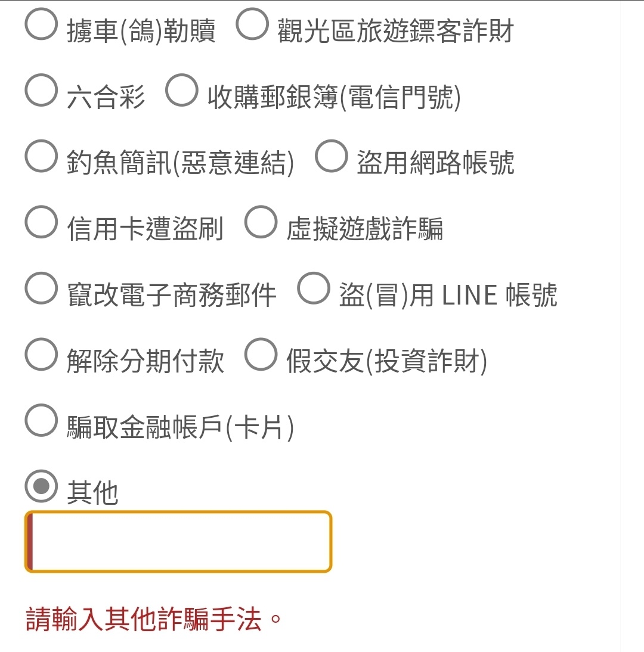This screenshot has width=644, height=652.
Task: Pick 盜(冒)用 LINE 帳號 option
Action: pos(314,288)
